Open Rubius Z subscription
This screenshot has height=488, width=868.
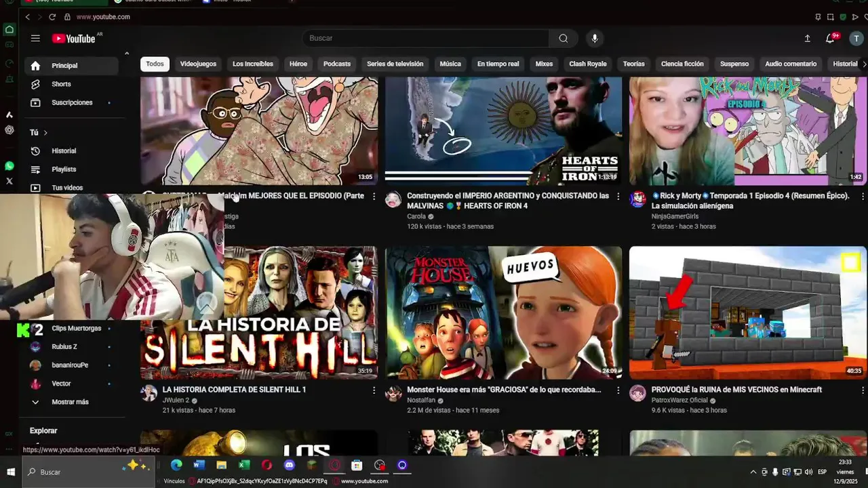coord(72,347)
